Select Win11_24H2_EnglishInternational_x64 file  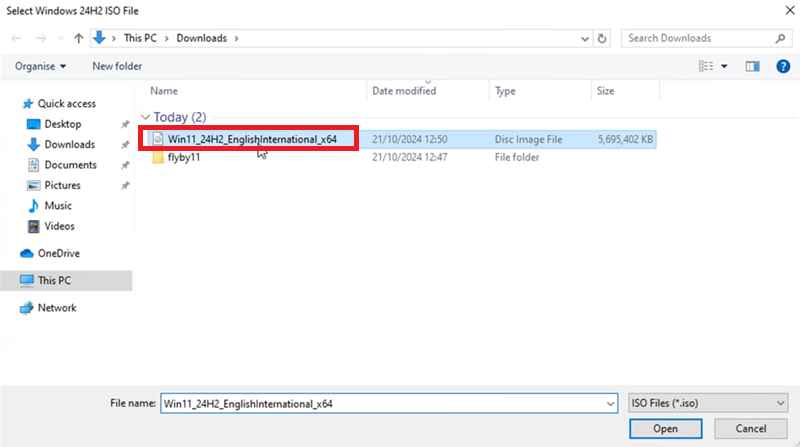tap(252, 139)
